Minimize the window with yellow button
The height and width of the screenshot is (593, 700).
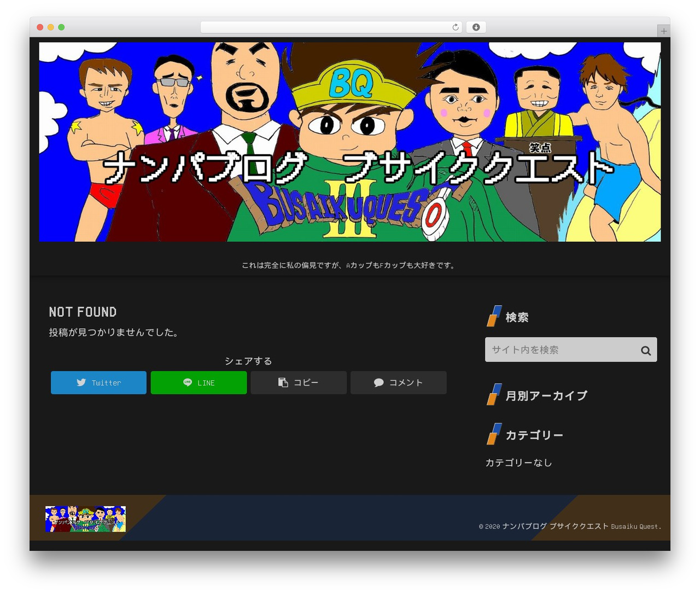tap(51, 27)
